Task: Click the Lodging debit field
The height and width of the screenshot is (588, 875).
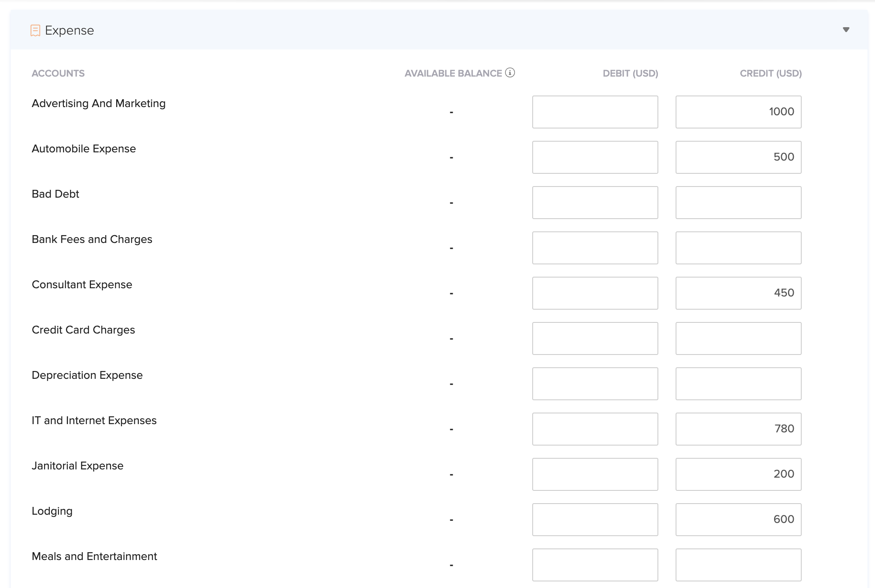Action: point(595,520)
